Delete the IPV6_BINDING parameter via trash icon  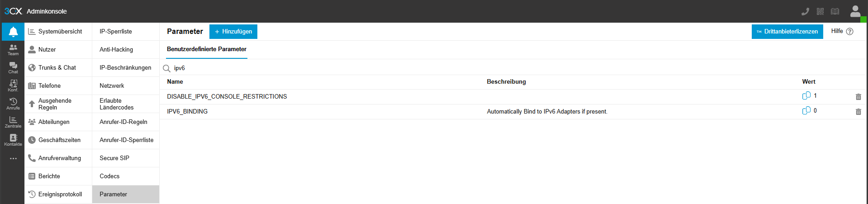(x=858, y=112)
